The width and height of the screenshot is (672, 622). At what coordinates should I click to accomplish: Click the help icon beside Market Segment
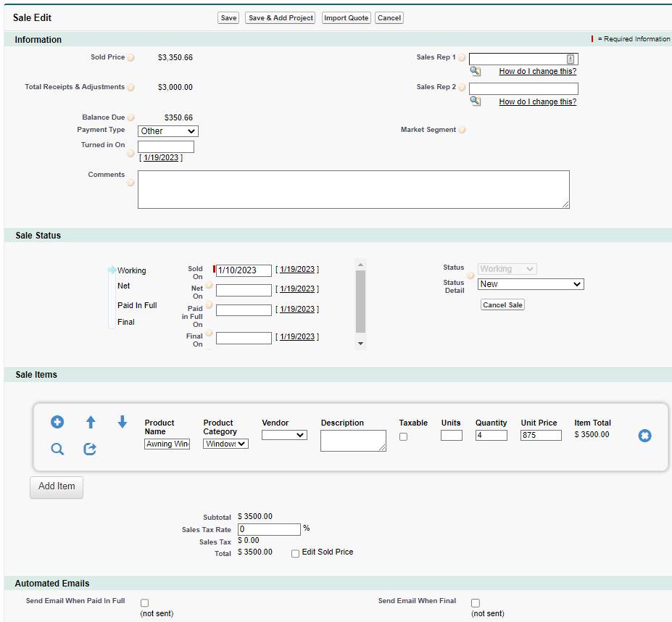(462, 130)
